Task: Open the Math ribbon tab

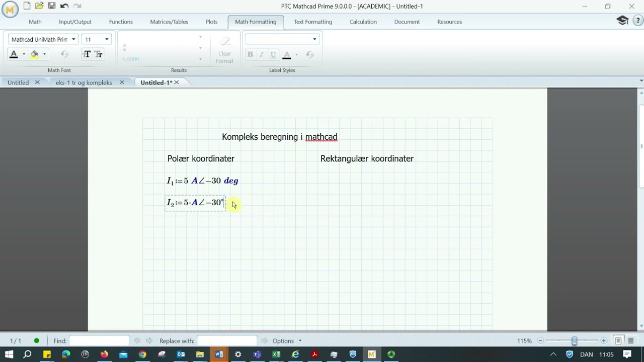Action: click(35, 22)
